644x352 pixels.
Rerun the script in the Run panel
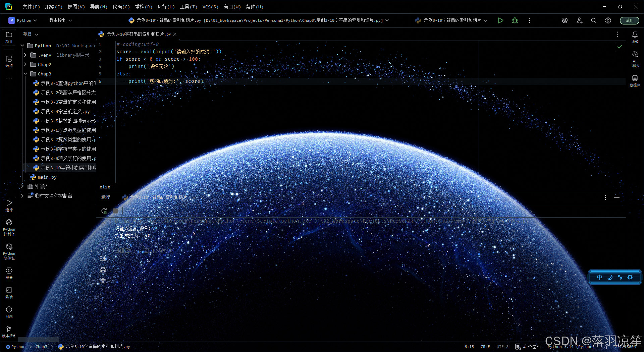click(104, 211)
